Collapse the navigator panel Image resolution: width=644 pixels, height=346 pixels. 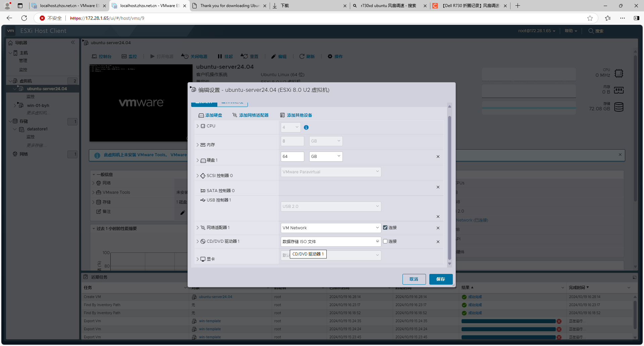click(73, 43)
